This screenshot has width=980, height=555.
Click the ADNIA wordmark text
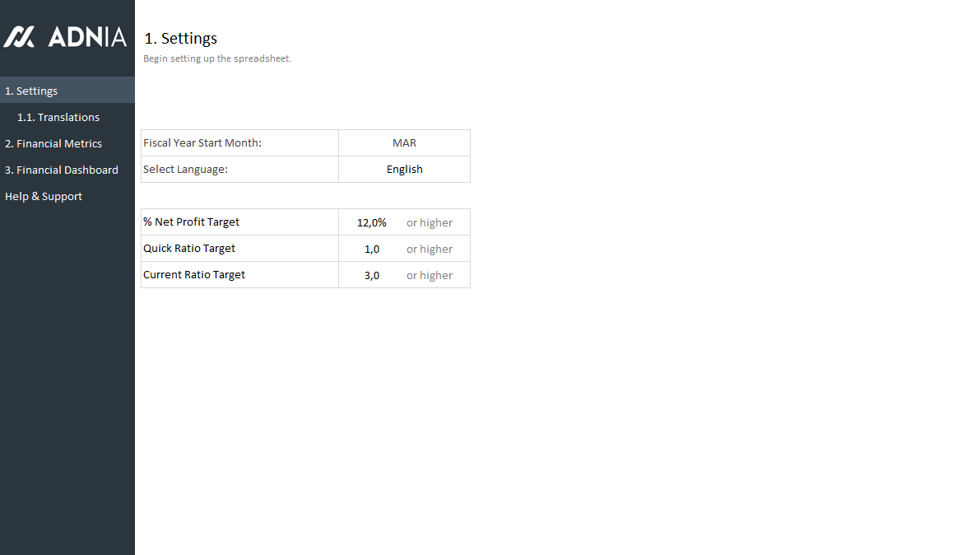coord(87,37)
